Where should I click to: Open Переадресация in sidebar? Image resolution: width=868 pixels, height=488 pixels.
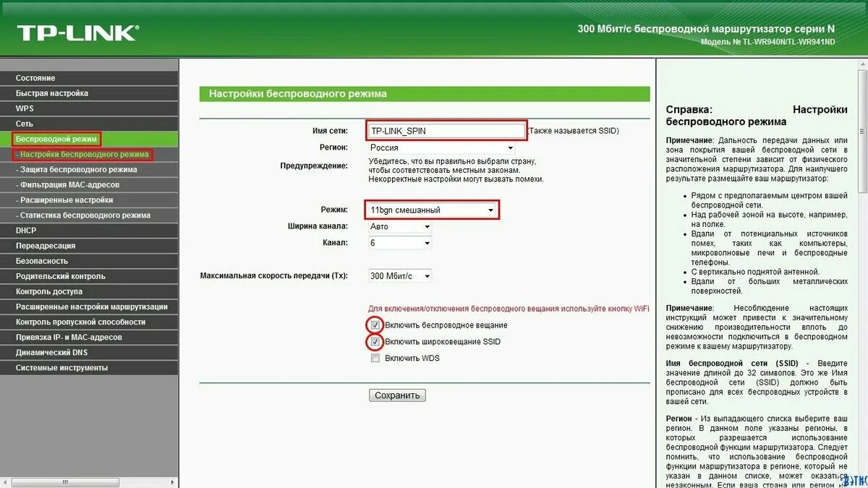click(x=88, y=246)
